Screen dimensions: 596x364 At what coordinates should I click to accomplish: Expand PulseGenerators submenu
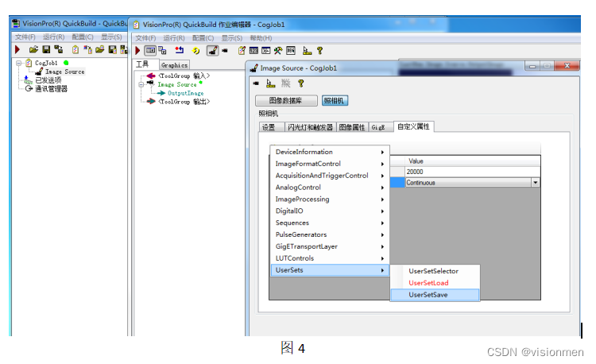click(330, 234)
